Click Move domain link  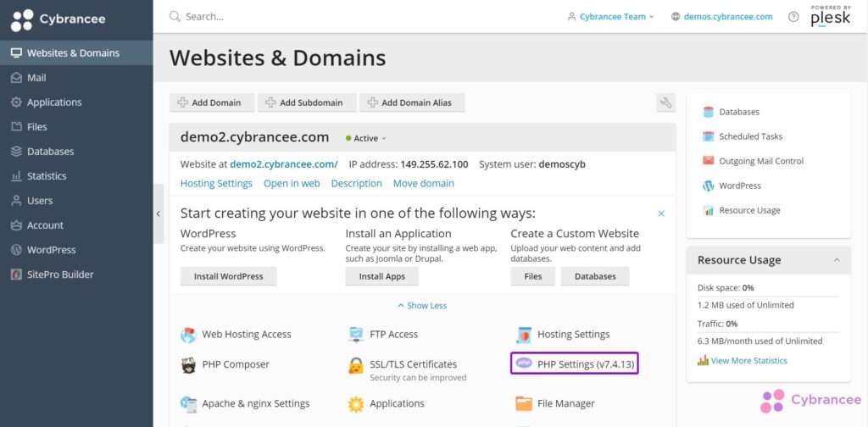(x=424, y=183)
